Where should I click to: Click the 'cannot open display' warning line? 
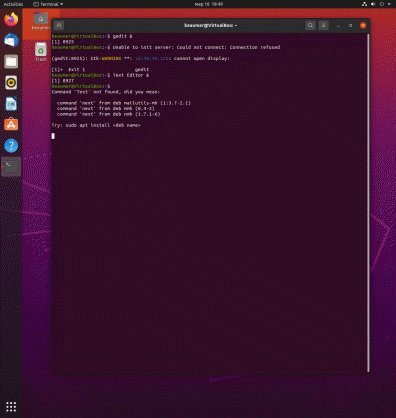pyautogui.click(x=141, y=58)
